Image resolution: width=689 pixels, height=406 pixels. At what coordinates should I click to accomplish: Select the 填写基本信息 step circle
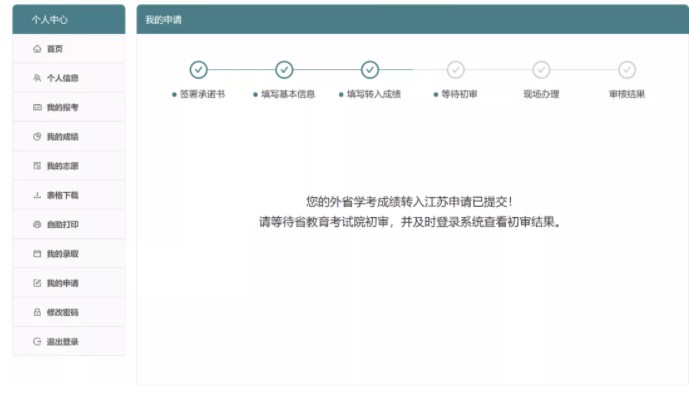[x=284, y=69]
